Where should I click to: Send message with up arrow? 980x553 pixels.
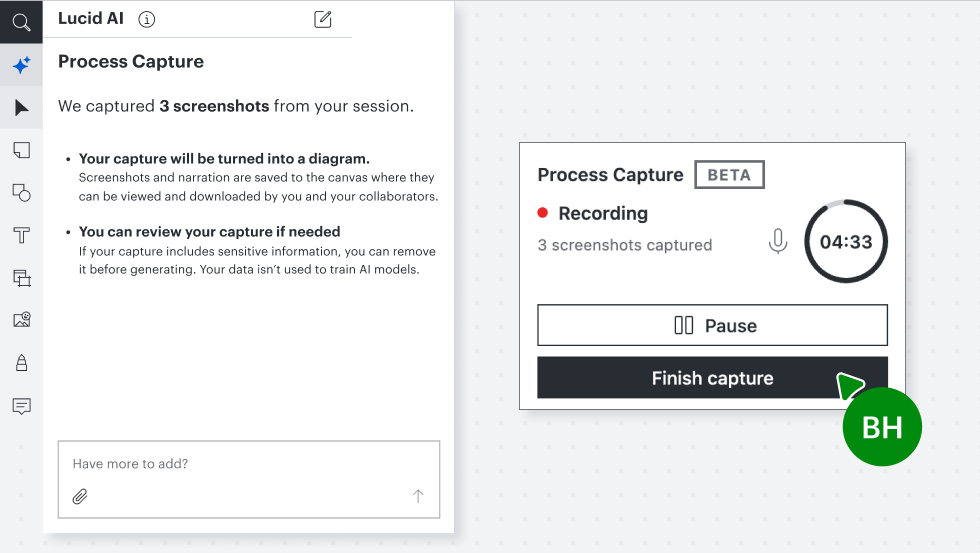point(418,496)
